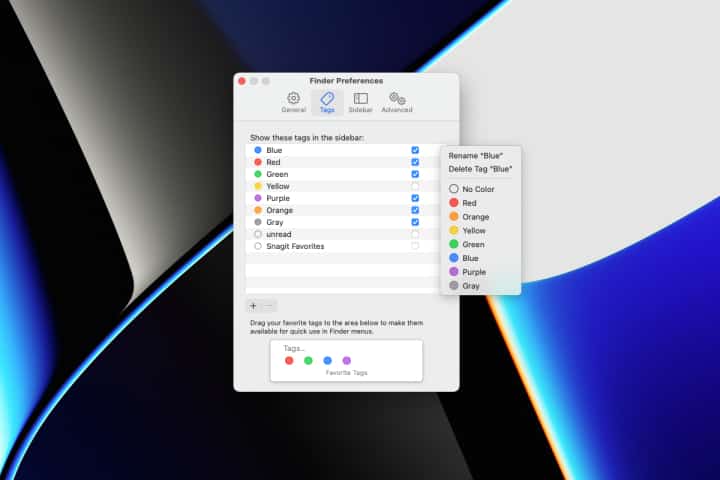Viewport: 720px width, 480px height.
Task: Select the Blue tag row label
Action: coord(274,150)
